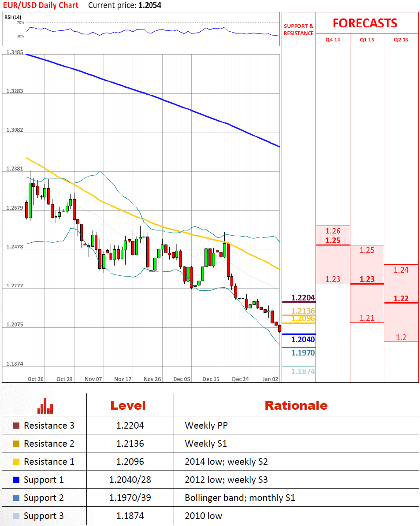Click the 1.26 Q4 14 forecast value

tap(333, 231)
